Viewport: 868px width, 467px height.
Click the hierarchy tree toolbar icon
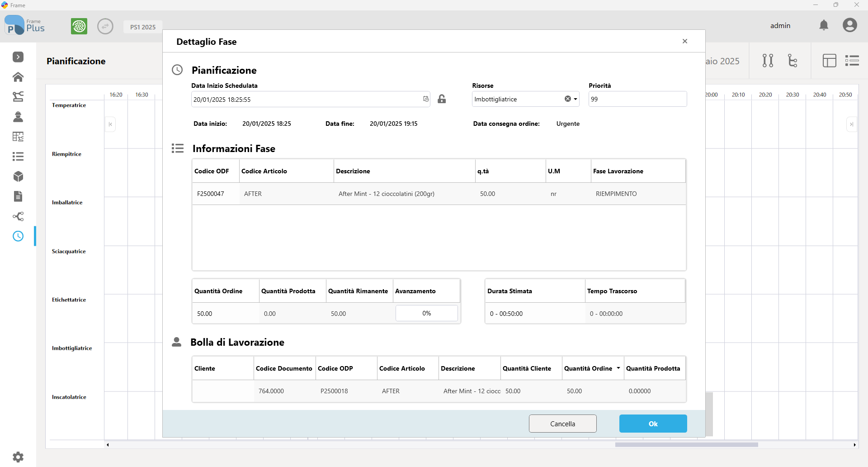click(x=793, y=61)
